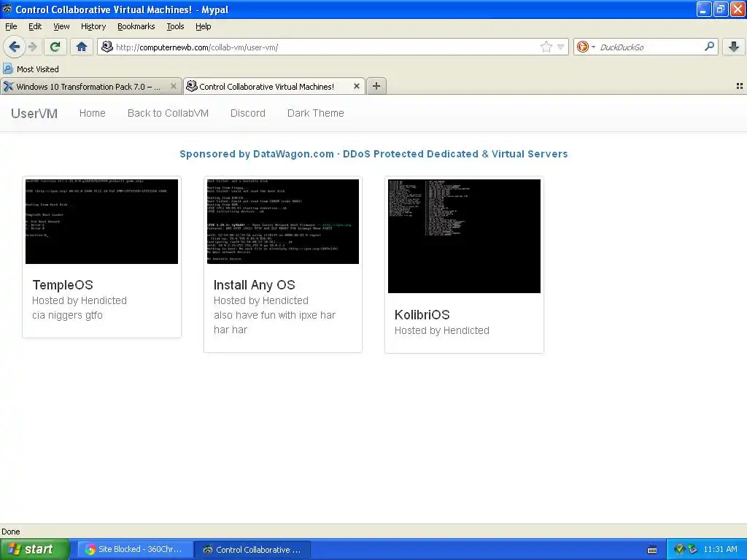
Task: Open the Tools menu
Action: click(x=175, y=26)
